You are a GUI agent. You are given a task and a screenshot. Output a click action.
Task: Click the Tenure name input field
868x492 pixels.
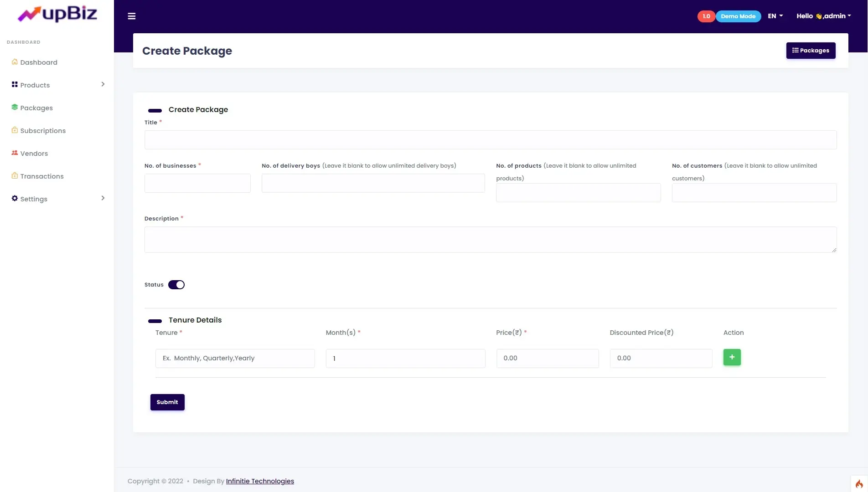tap(235, 359)
